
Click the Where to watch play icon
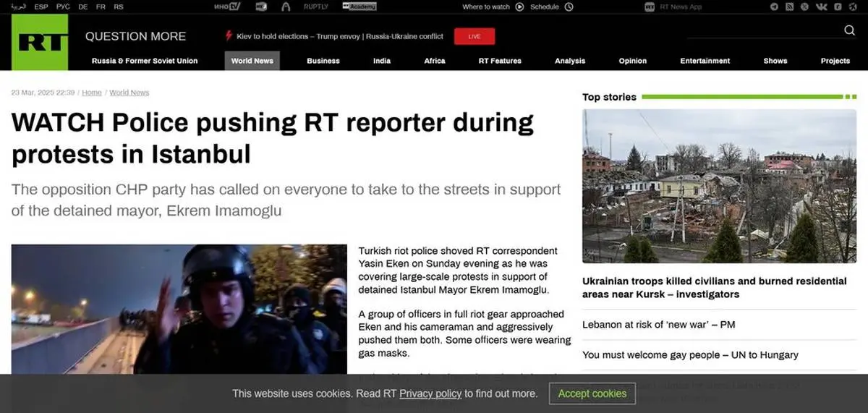click(x=519, y=7)
